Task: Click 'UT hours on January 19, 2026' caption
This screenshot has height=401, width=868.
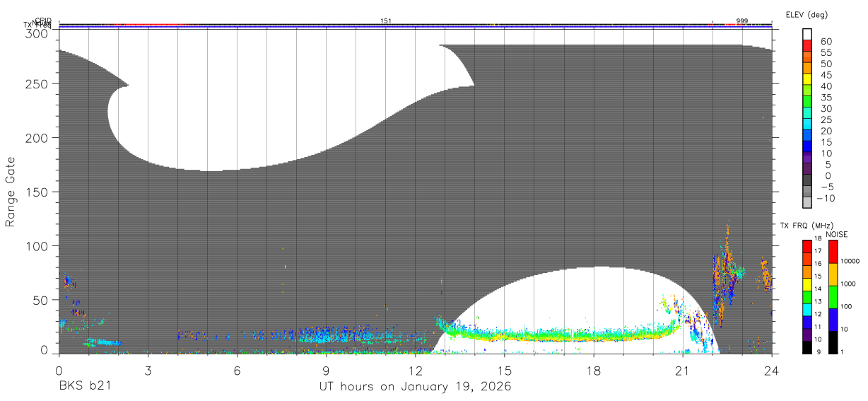Action: pyautogui.click(x=415, y=387)
